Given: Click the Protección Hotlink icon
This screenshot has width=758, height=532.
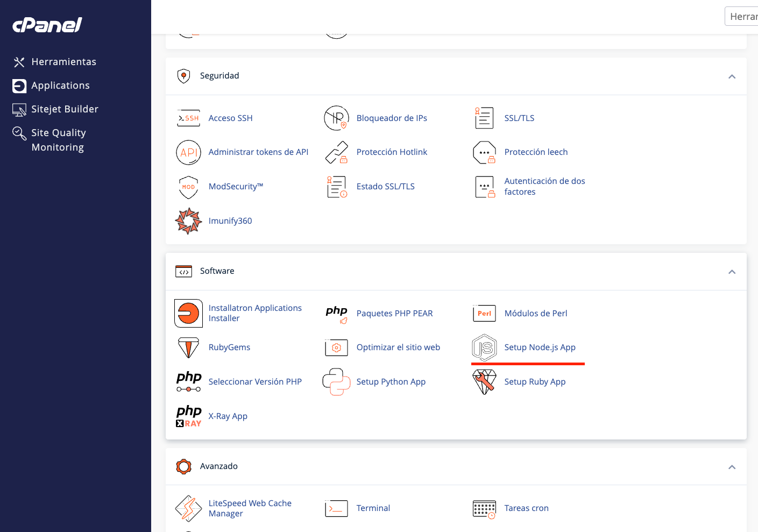Looking at the screenshot, I should [x=337, y=152].
